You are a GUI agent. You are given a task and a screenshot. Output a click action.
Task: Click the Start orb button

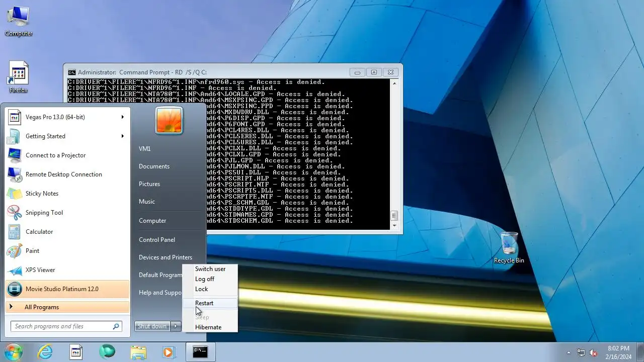(x=14, y=352)
